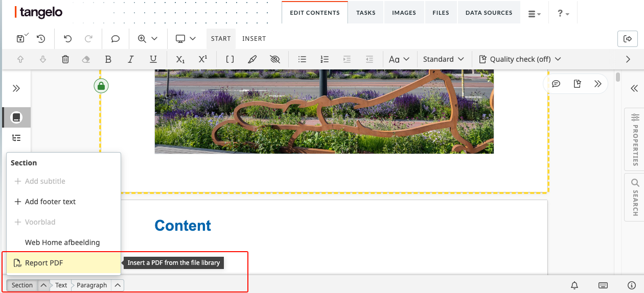Viewport: 644px width, 293px height.
Task: Open the Aa text style dropdown
Action: click(x=399, y=59)
